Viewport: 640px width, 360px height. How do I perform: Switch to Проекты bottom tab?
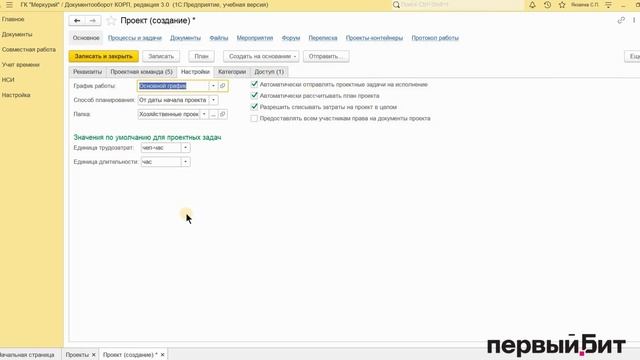point(77,355)
